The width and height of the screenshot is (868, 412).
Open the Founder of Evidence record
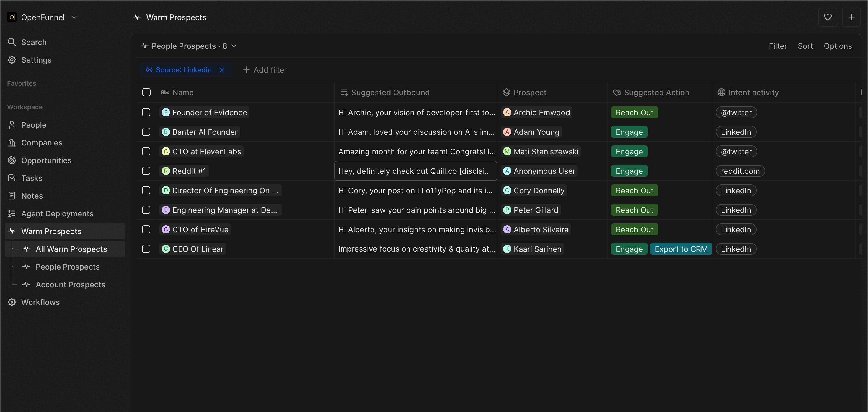[204, 112]
